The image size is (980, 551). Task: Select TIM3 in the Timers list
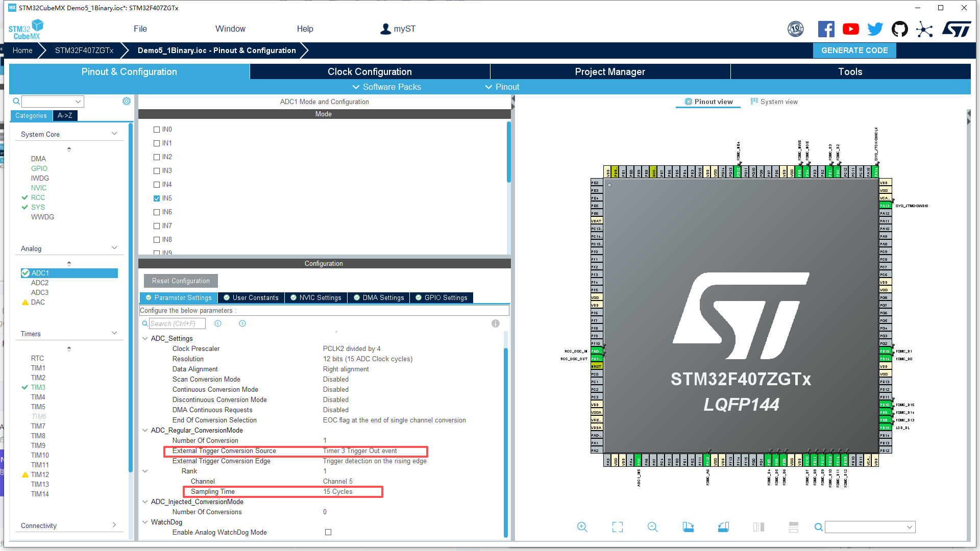click(38, 387)
